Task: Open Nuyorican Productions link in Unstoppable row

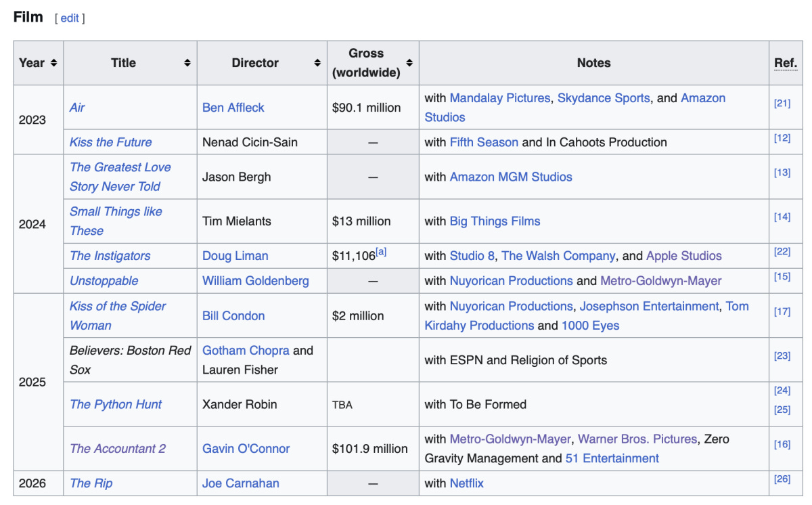Action: coord(512,281)
